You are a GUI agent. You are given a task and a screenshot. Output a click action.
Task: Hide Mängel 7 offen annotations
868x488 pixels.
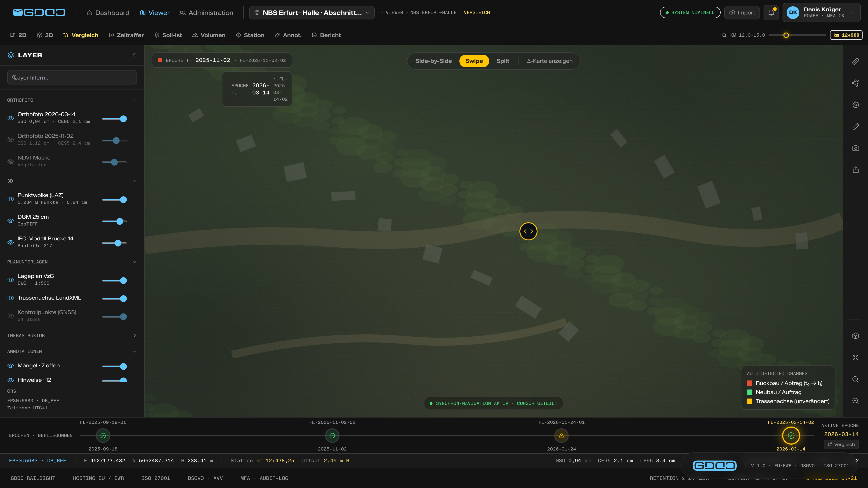(x=11, y=366)
